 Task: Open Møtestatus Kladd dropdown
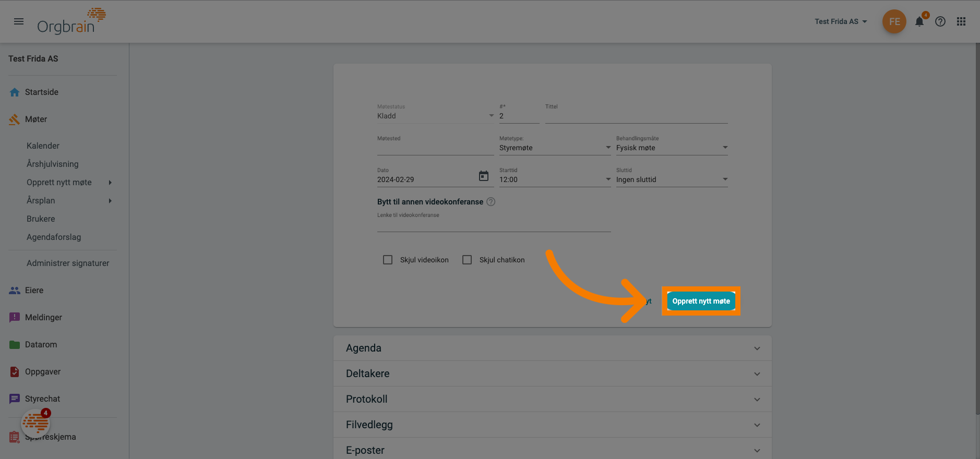(x=435, y=116)
